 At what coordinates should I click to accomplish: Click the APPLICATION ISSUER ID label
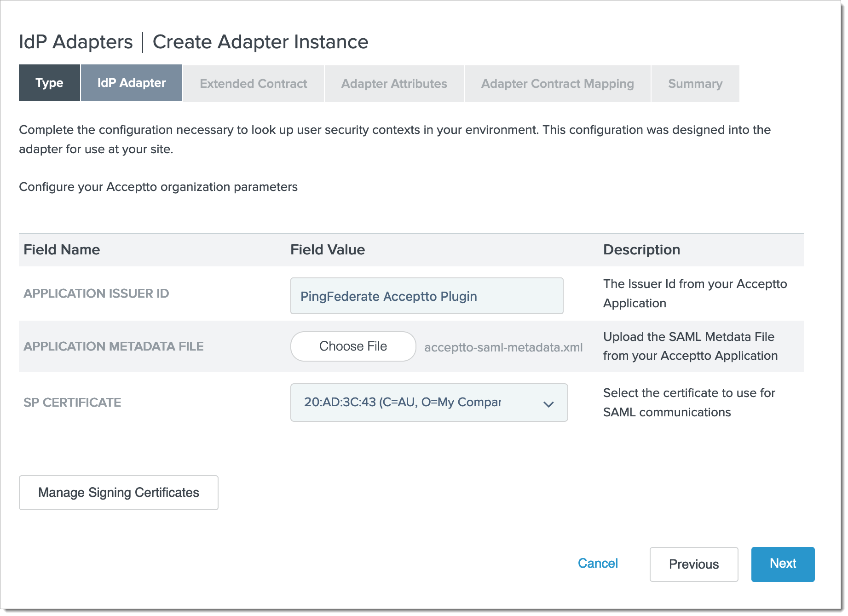[96, 294]
